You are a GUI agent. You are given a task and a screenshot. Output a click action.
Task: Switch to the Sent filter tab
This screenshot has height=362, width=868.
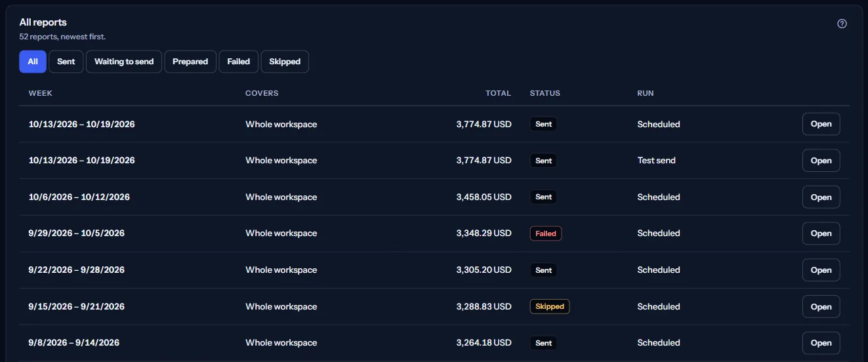click(x=66, y=62)
